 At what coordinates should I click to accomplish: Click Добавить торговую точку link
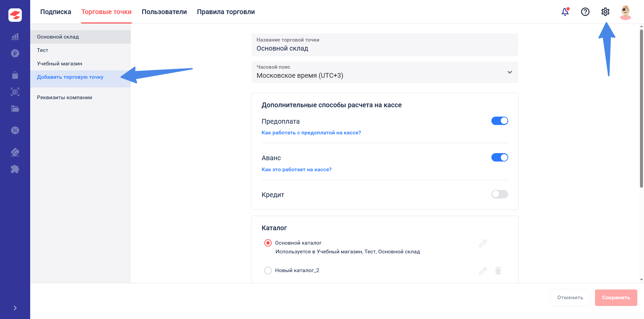pyautogui.click(x=70, y=77)
